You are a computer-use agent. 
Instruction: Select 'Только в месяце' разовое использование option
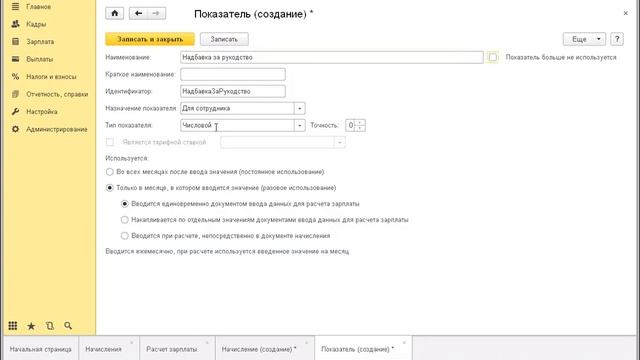109,188
